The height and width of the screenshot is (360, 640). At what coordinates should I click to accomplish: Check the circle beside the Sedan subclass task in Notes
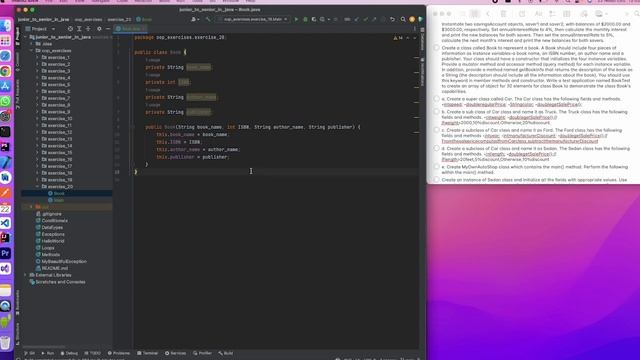point(436,149)
